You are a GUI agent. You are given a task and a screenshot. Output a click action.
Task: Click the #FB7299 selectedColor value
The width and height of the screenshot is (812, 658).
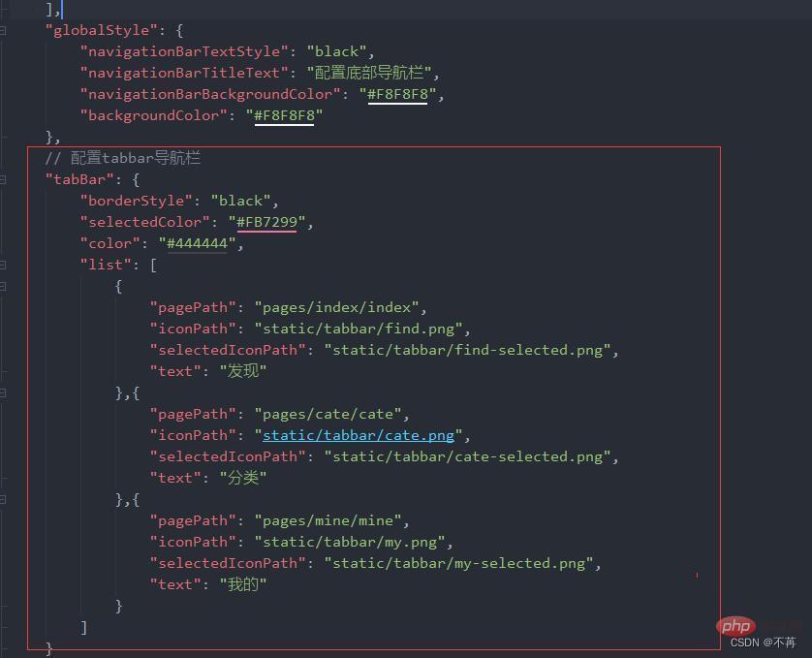[x=271, y=222]
